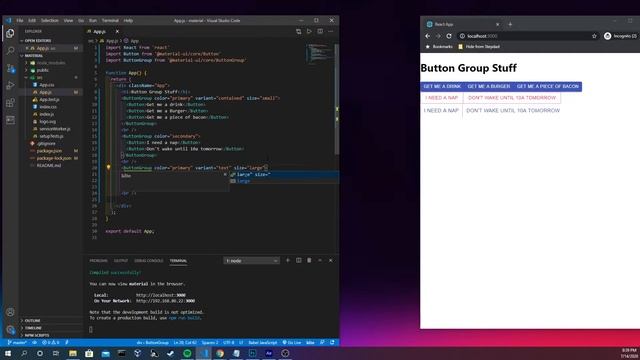Expand the Timeline section
This screenshot has width=640, height=360.
33,328
